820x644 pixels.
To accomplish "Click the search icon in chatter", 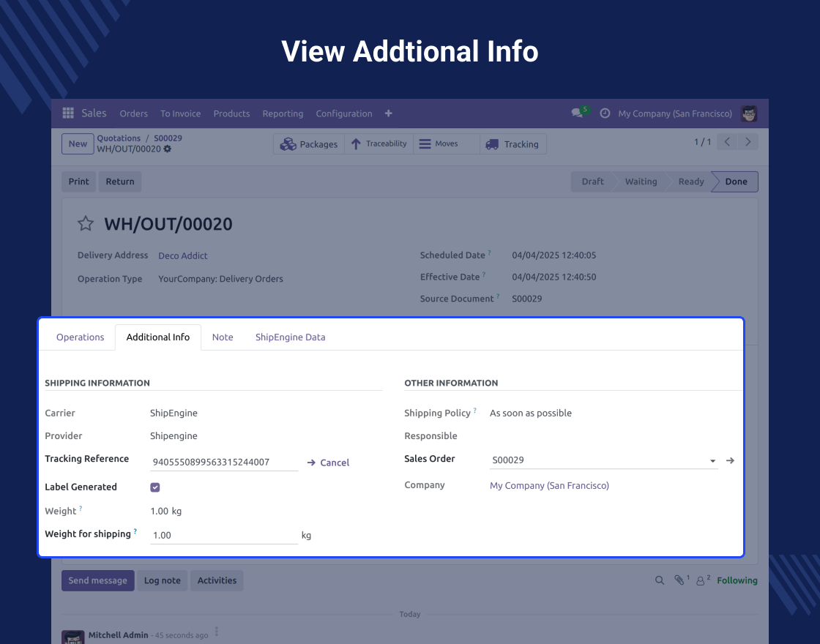I will pyautogui.click(x=660, y=580).
